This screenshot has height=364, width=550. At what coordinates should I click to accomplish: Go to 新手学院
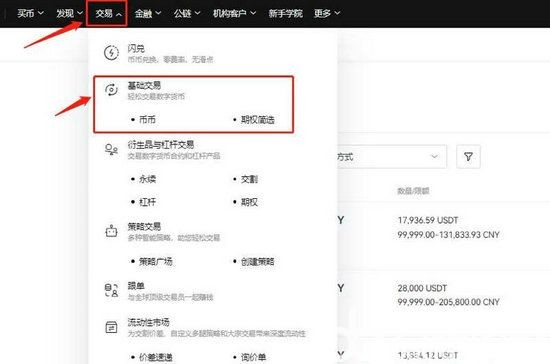coord(286,14)
